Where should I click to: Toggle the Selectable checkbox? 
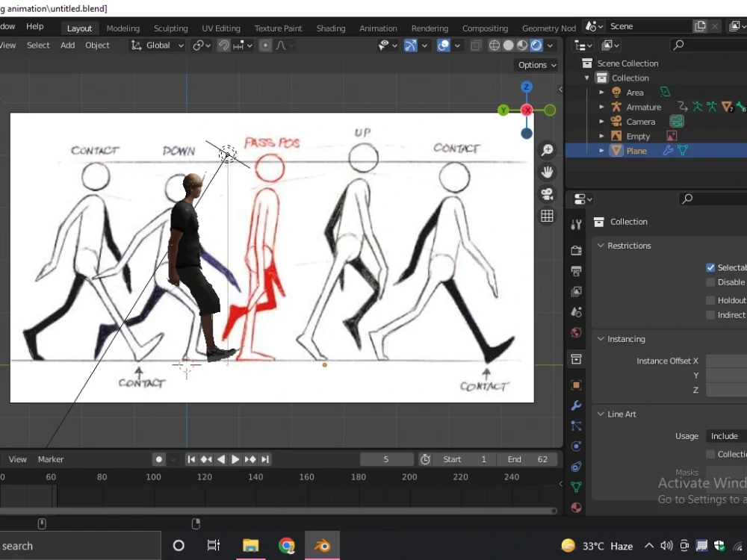tap(710, 267)
